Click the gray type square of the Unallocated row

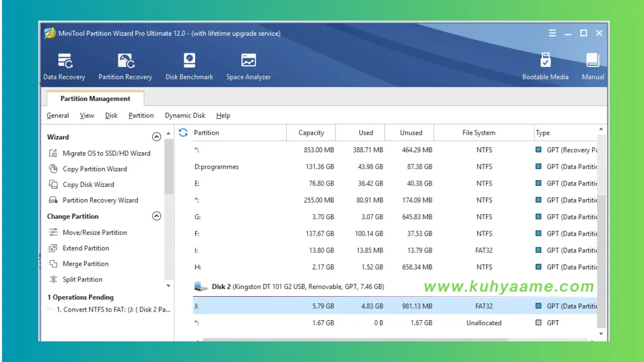coord(539,323)
